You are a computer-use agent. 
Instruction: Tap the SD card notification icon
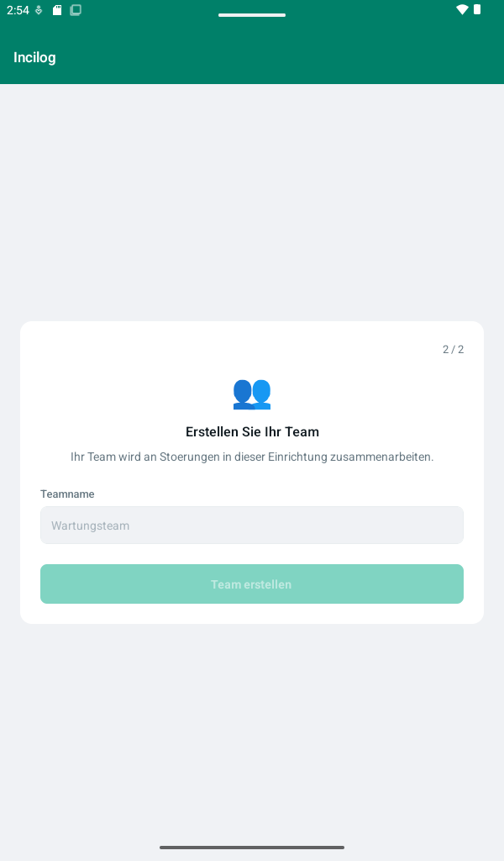(57, 10)
